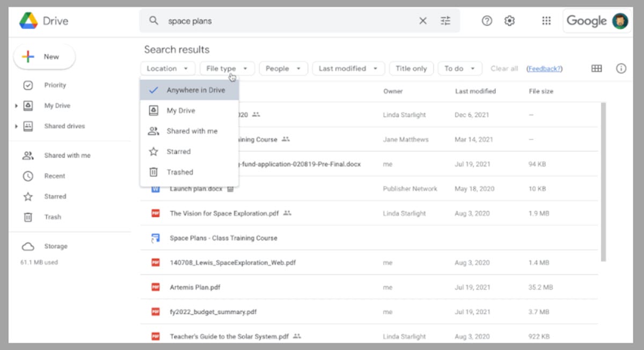Open the Google apps grid icon
This screenshot has width=644, height=350.
click(546, 21)
